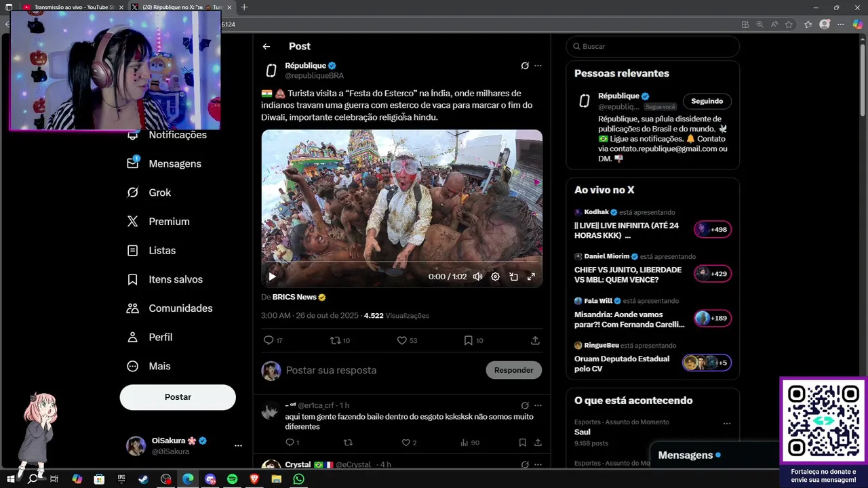Open Brave browser from taskbar
The height and width of the screenshot is (488, 868).
point(254,479)
